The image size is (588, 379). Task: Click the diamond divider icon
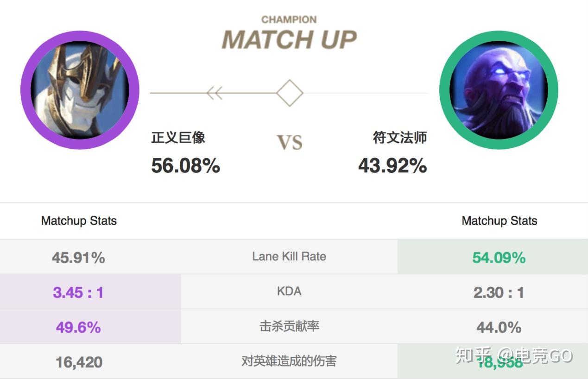coord(289,92)
